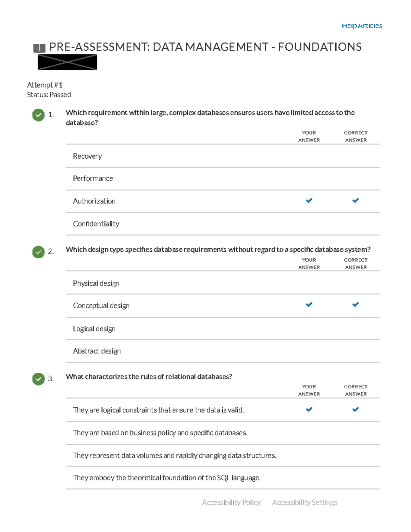Select the Recovery answer option

87,156
